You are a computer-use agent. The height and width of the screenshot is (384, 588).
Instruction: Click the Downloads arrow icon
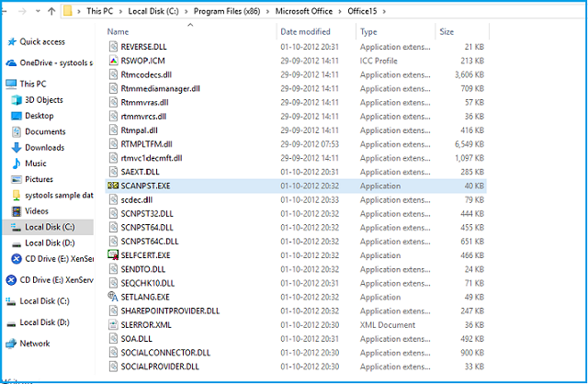[x=17, y=147]
